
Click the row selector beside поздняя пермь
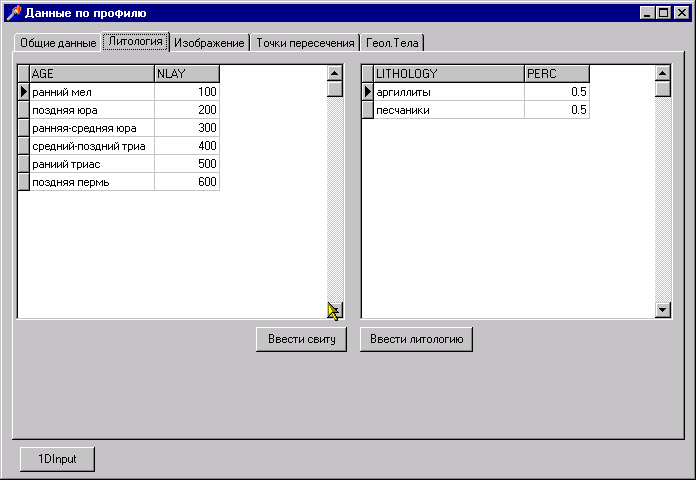tap(24, 182)
